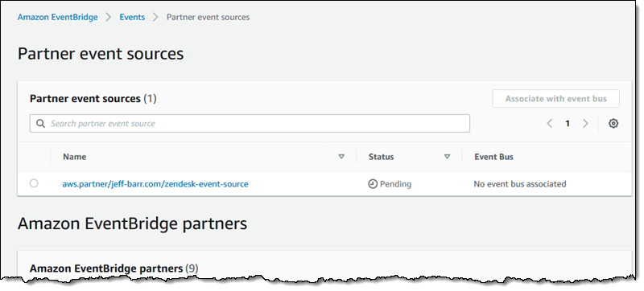The height and width of the screenshot is (291, 644).
Task: Click the Pending clock status icon
Action: coord(373,184)
